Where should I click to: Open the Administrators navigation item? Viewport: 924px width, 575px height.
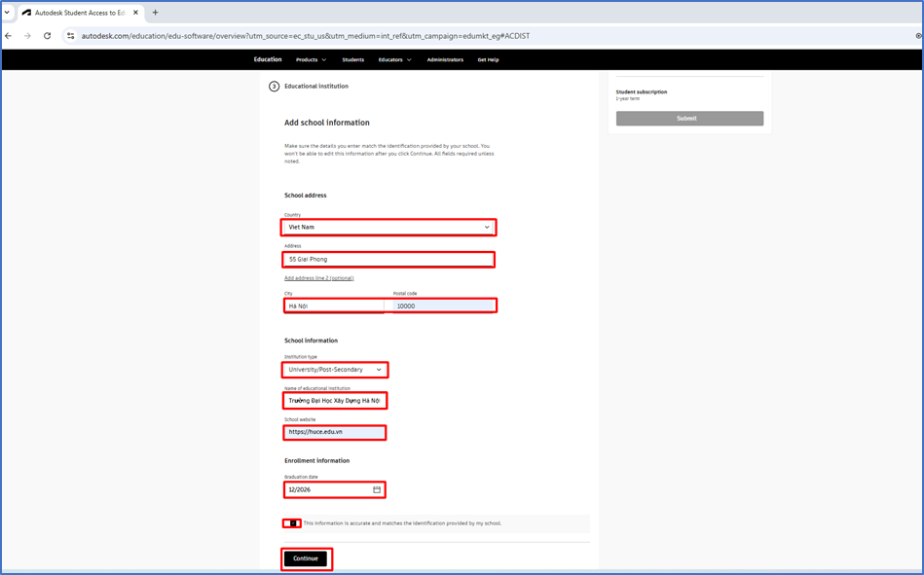445,59
